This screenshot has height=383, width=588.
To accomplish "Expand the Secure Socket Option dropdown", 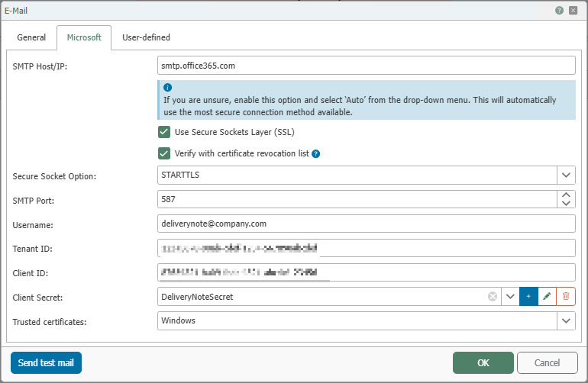I will [566, 175].
